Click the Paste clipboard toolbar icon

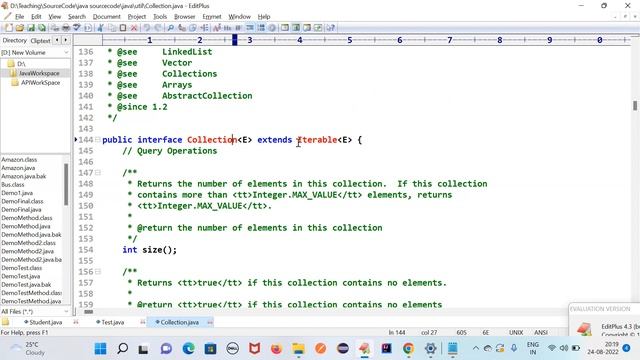point(123,28)
